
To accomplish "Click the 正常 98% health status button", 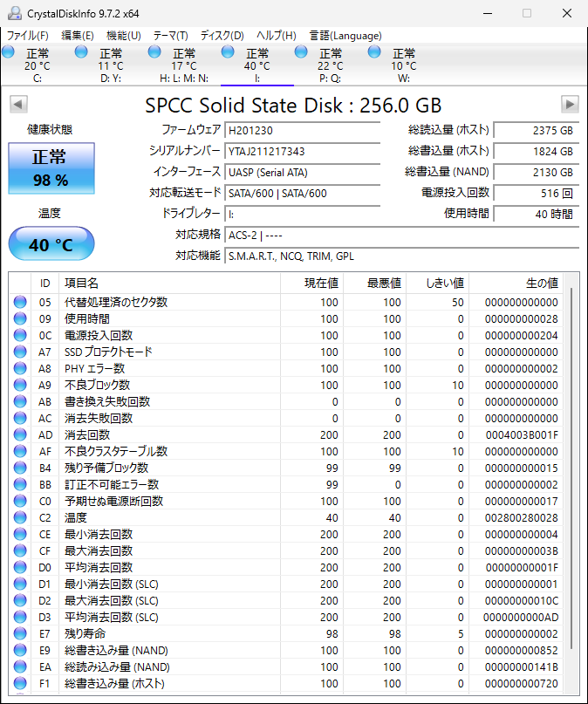I will pos(51,168).
